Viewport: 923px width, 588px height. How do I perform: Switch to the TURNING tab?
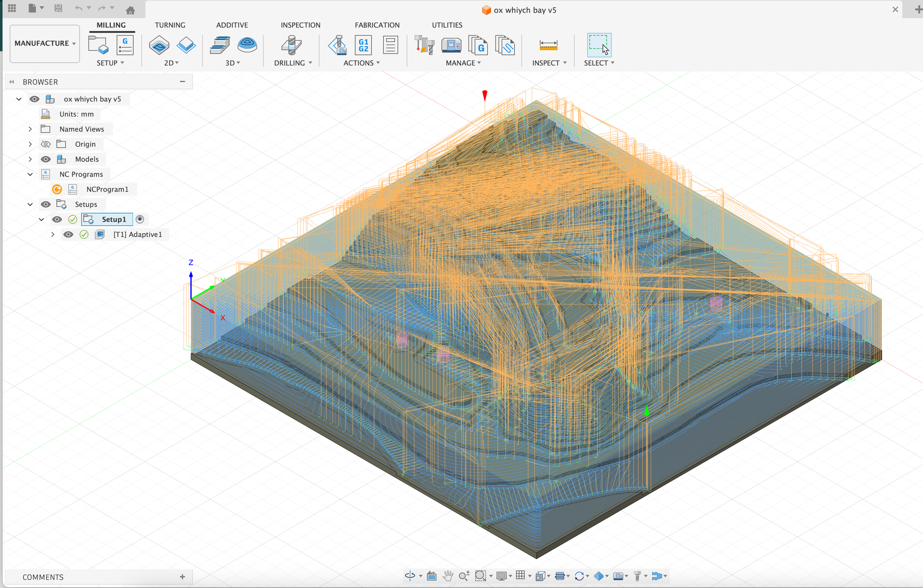[x=170, y=25]
